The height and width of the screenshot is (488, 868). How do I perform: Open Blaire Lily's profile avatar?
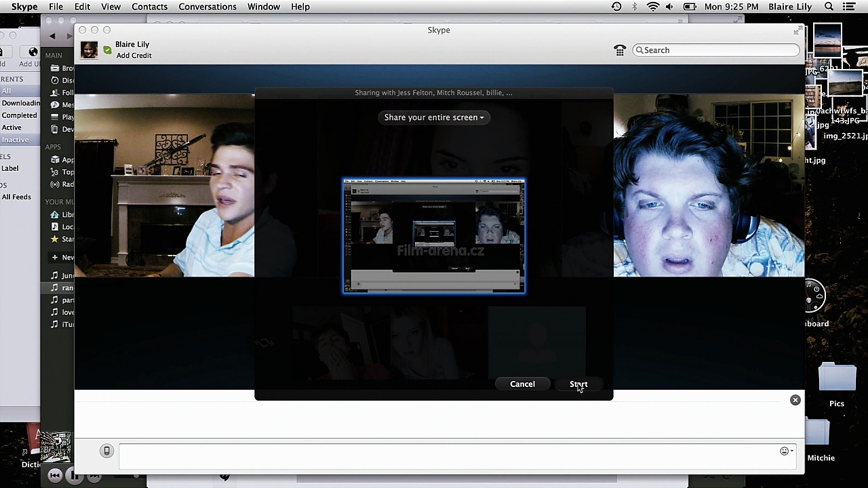[89, 50]
